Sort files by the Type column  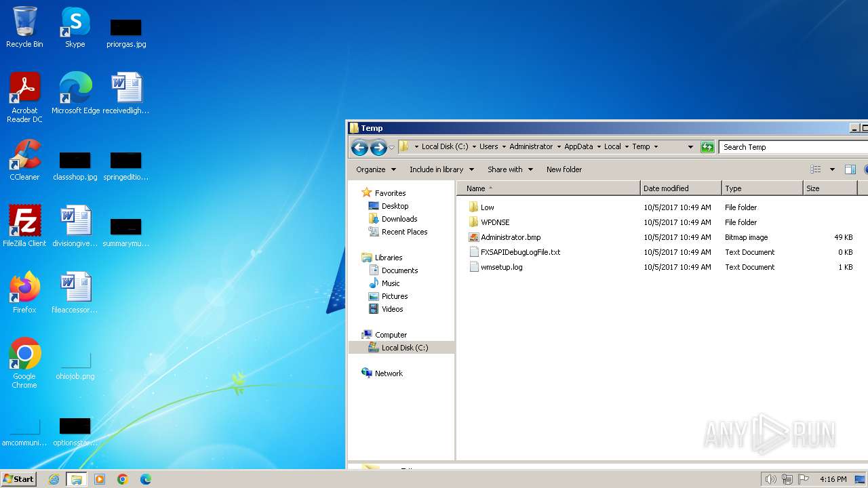coord(762,188)
